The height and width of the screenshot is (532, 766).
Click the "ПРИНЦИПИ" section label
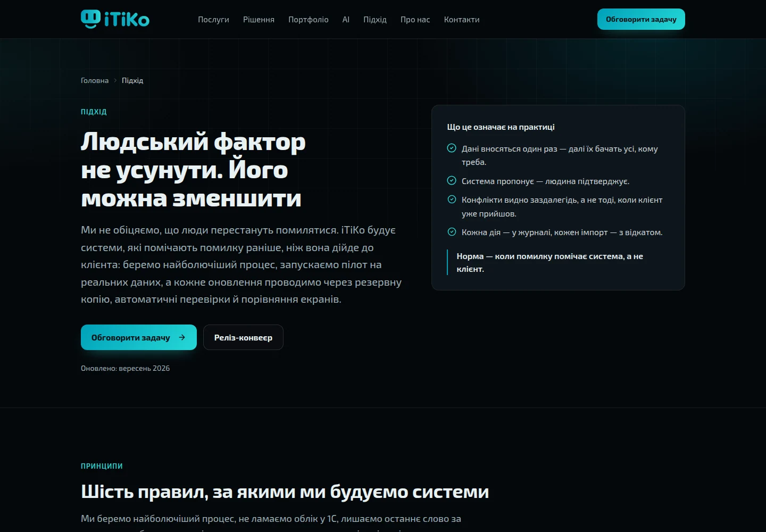click(x=102, y=466)
